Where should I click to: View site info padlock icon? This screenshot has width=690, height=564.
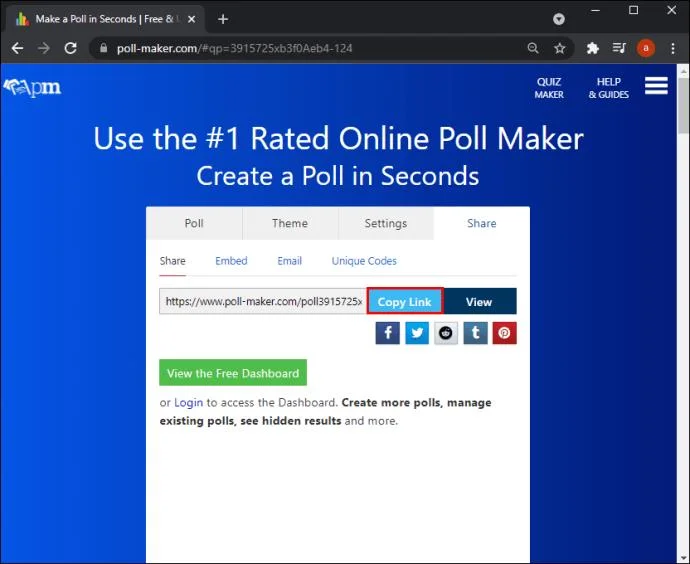[x=103, y=48]
